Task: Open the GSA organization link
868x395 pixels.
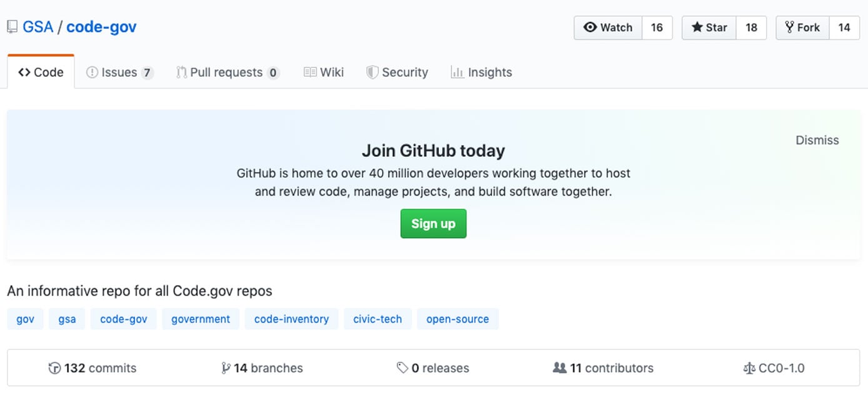Action: click(x=38, y=27)
